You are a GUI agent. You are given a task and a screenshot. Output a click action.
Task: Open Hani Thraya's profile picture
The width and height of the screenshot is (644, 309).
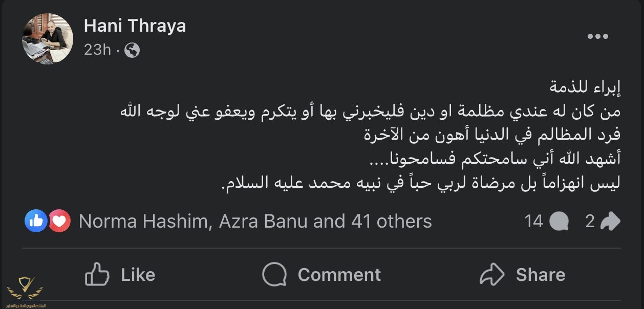click(x=48, y=39)
